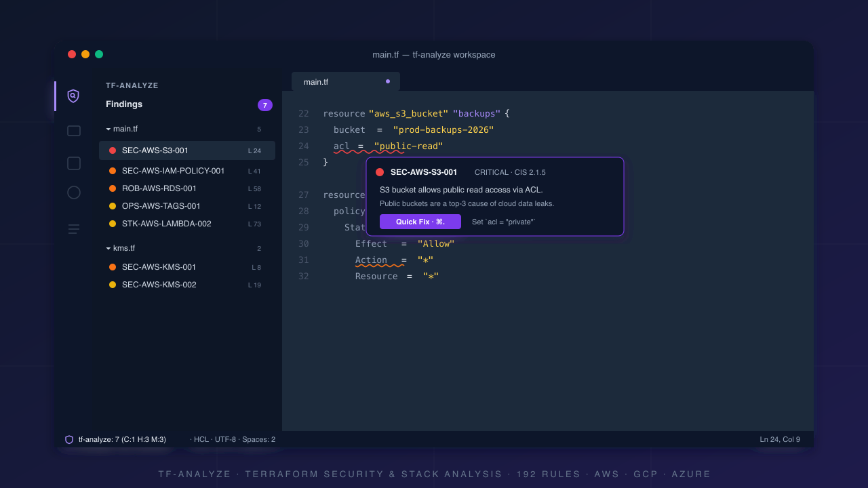Click the window title main.tf — tf-analyze workspace

tap(434, 55)
